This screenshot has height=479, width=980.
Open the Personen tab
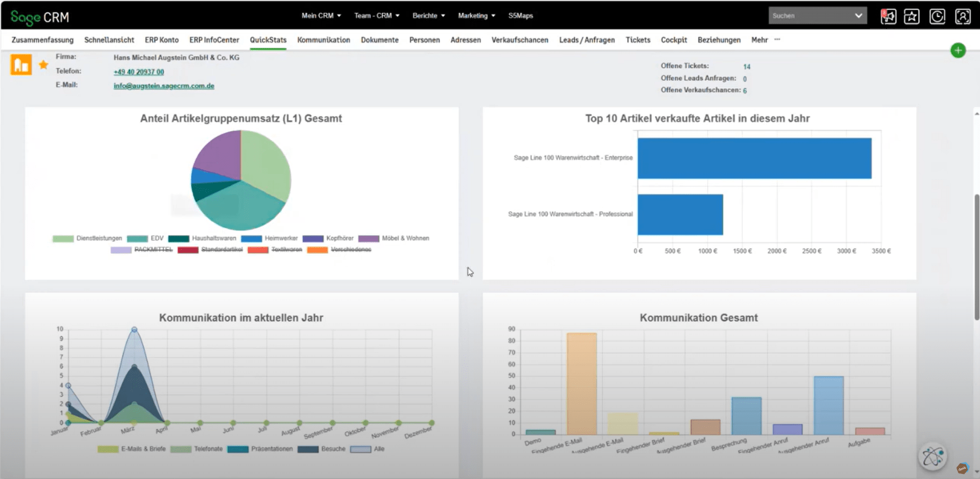coord(424,40)
